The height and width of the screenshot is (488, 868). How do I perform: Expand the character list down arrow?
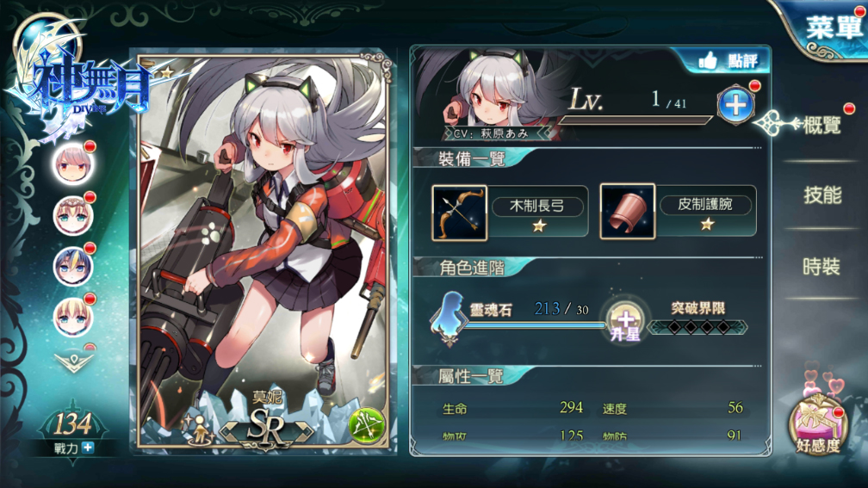click(74, 361)
